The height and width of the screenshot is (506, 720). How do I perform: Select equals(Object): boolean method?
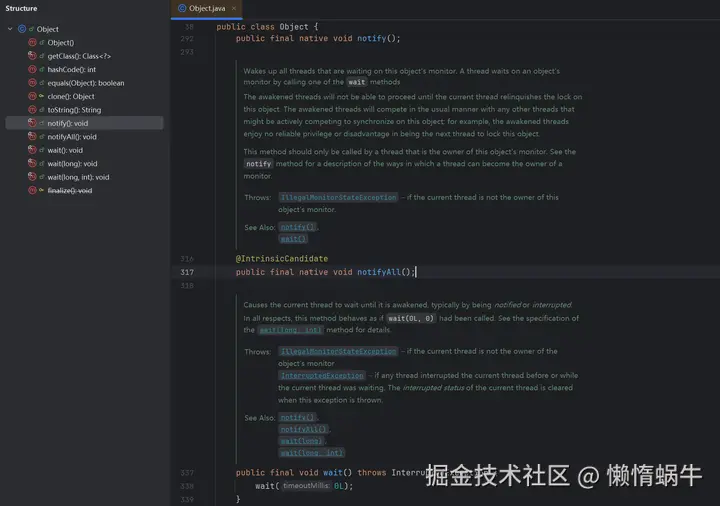(x=84, y=83)
